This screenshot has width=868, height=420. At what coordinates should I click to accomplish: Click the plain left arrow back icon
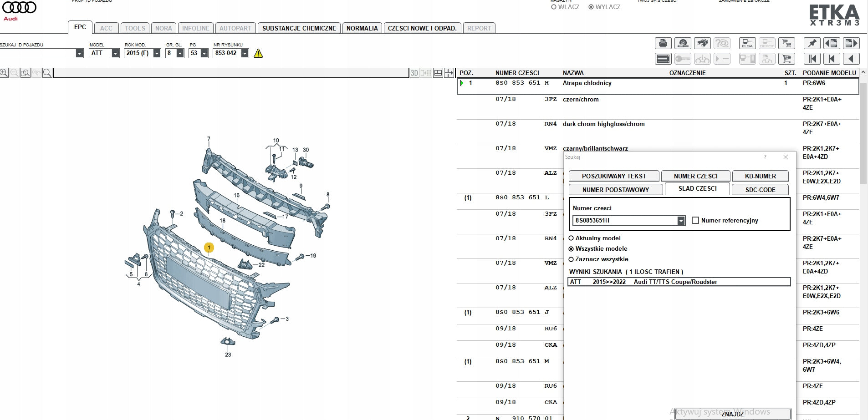(x=851, y=59)
